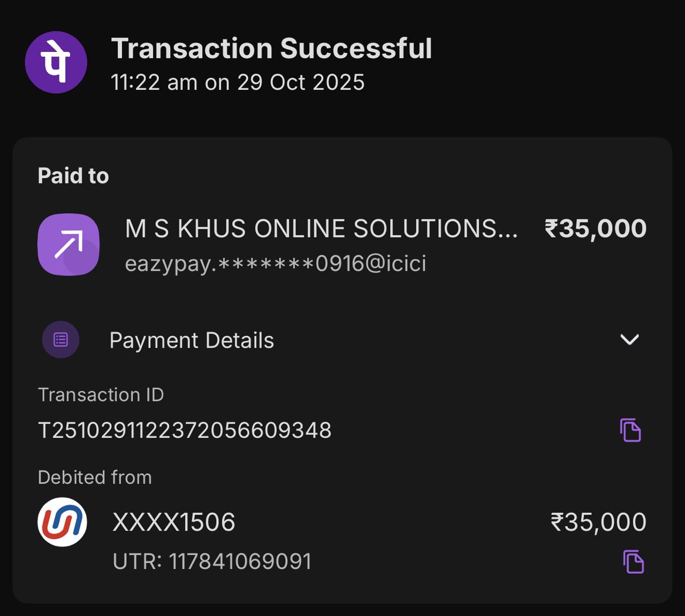Select the Transaction Successful heading

point(271,49)
